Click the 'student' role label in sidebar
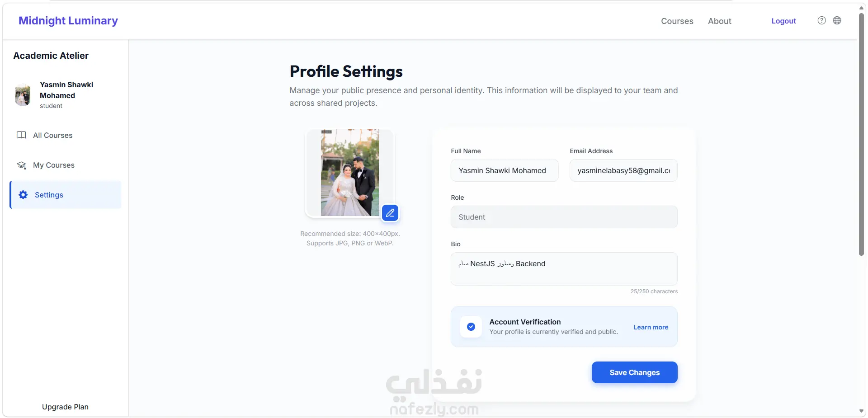Image resolution: width=868 pixels, height=418 pixels. [x=51, y=106]
